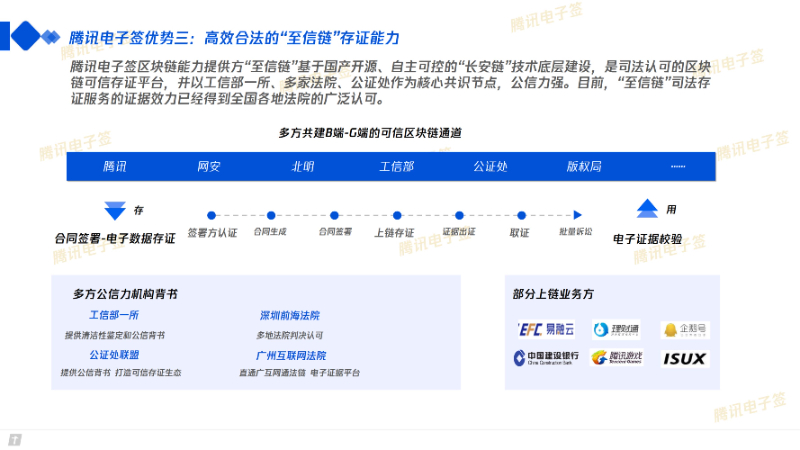Click the timeline dot above 上链存证
This screenshot has height=450, width=800.
point(397,215)
